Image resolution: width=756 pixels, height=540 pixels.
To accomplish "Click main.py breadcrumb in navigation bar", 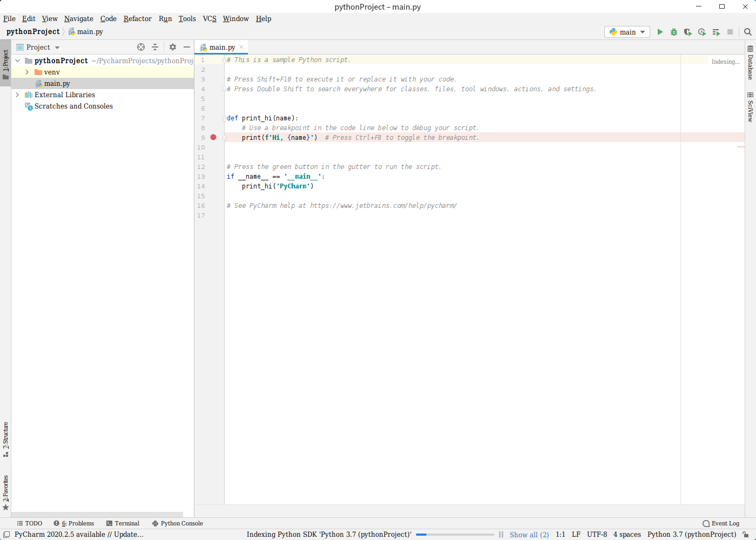I will coord(86,32).
